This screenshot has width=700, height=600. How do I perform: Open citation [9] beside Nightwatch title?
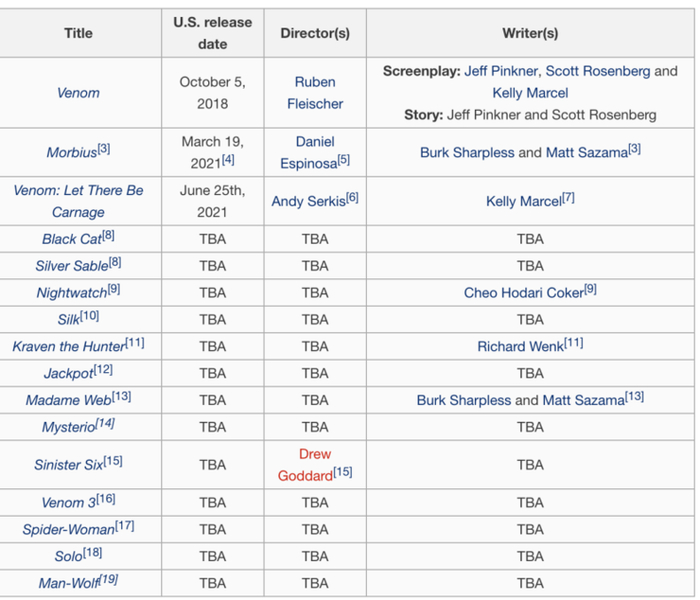click(x=114, y=289)
